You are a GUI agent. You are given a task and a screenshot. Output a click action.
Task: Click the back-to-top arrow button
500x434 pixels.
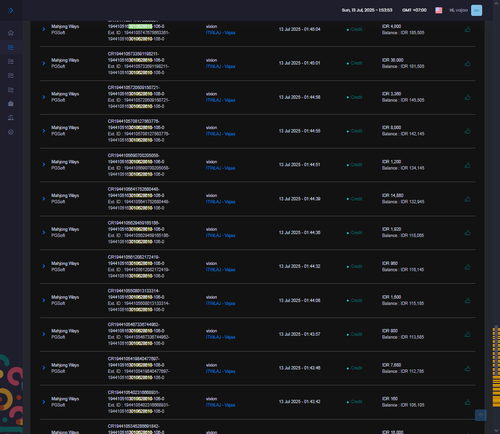pyautogui.click(x=480, y=415)
